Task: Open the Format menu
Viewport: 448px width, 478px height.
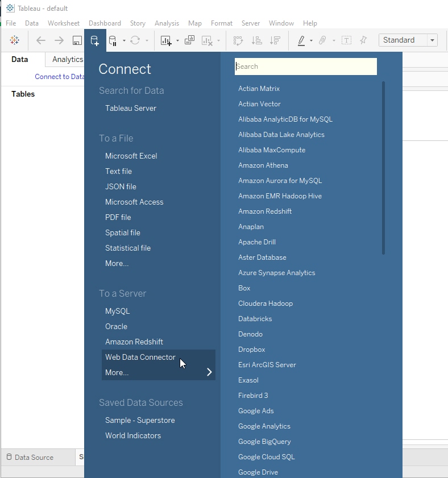Action: tap(222, 23)
